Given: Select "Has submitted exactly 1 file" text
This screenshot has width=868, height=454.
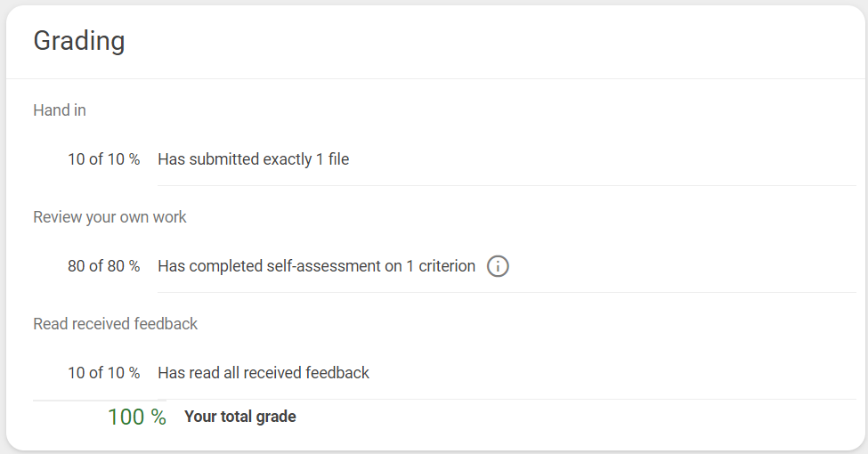Looking at the screenshot, I should pyautogui.click(x=254, y=159).
